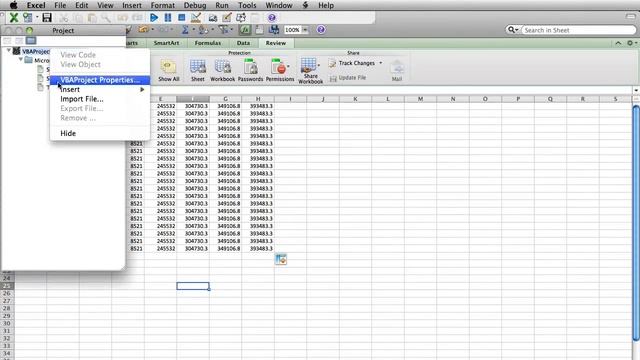
Task: Run macro with the blue play icon
Action: (x=154, y=18)
